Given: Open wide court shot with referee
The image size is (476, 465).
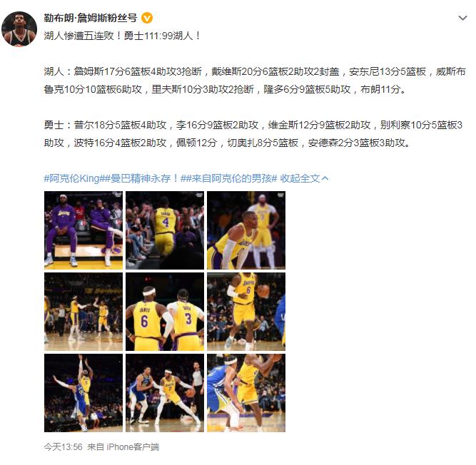Looking at the screenshot, I should [83, 312].
